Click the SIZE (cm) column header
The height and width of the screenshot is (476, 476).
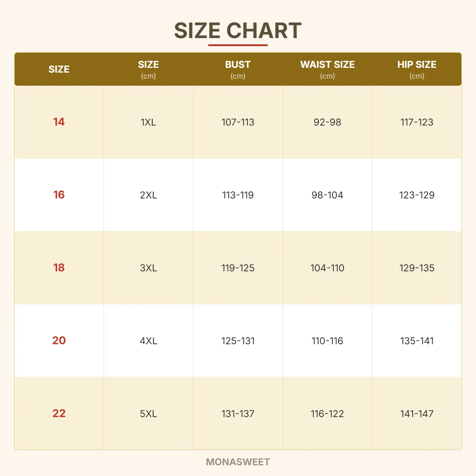[148, 69]
